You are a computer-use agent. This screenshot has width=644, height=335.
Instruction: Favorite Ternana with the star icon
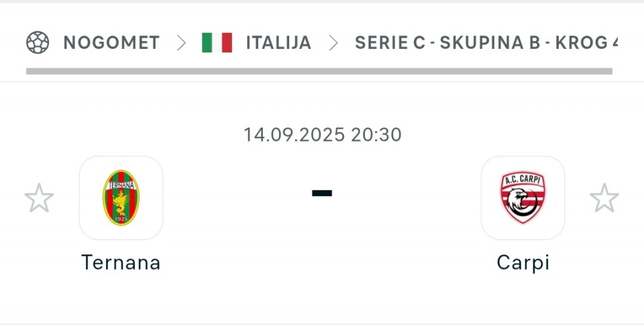point(39,198)
